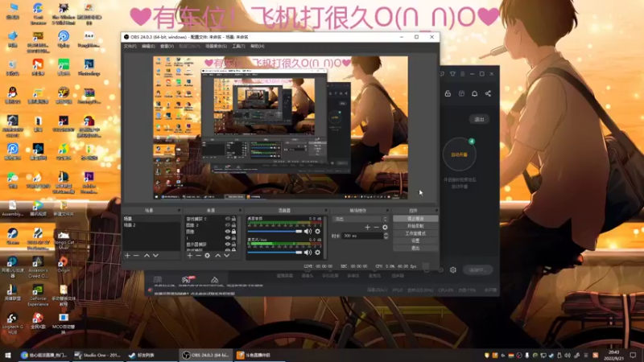
Task: Click the 桌面音频 volume slider
Action: coord(275,232)
